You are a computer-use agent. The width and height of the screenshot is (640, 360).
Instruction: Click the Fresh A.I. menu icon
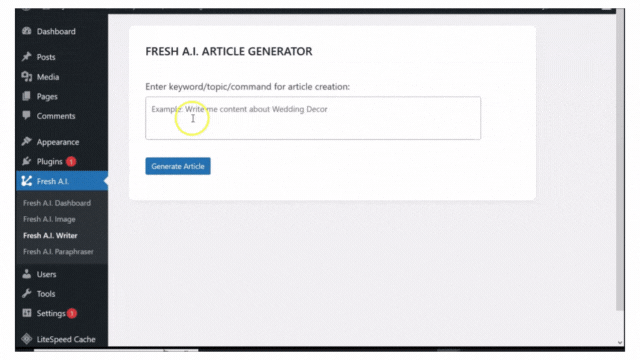click(x=27, y=181)
